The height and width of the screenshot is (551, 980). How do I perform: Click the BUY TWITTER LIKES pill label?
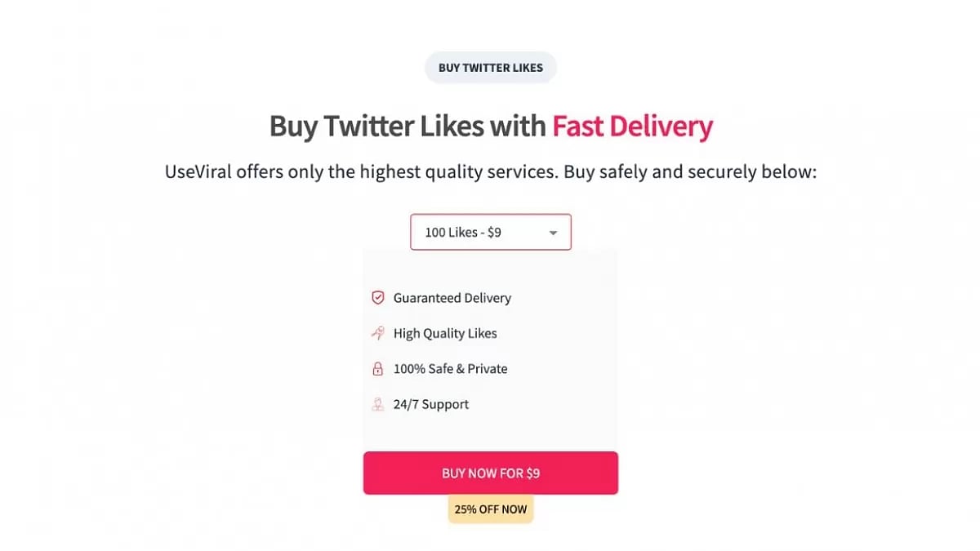tap(490, 67)
